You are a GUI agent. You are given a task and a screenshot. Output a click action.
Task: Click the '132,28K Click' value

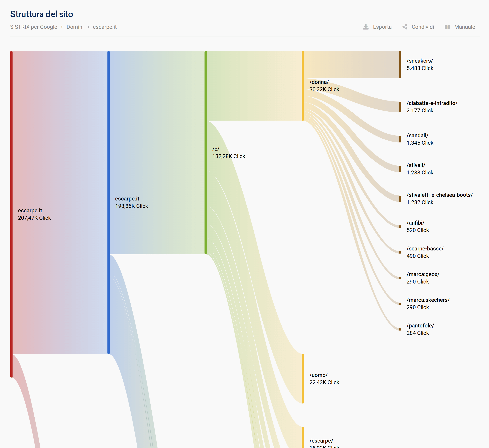coord(229,156)
